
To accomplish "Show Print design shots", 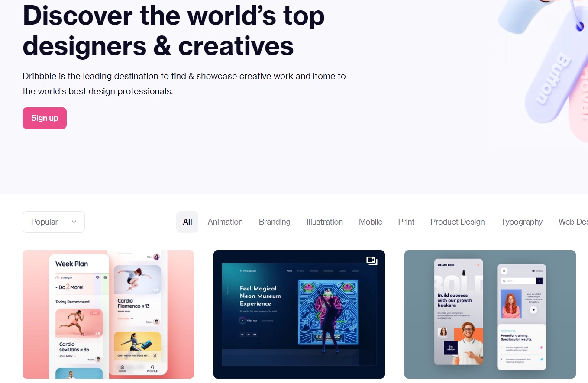I will pos(406,222).
